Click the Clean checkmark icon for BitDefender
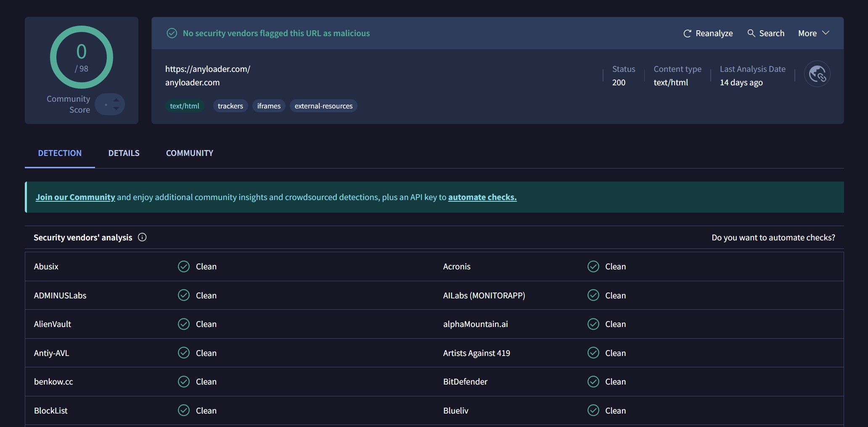 pos(593,382)
